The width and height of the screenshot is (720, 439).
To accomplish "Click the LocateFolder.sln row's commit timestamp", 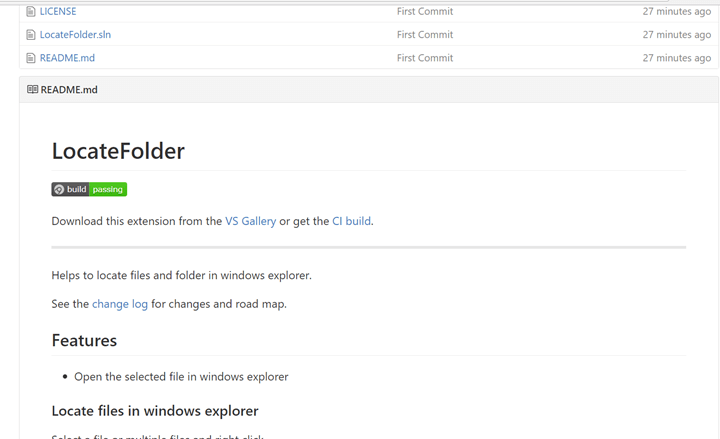I will pos(676,35).
